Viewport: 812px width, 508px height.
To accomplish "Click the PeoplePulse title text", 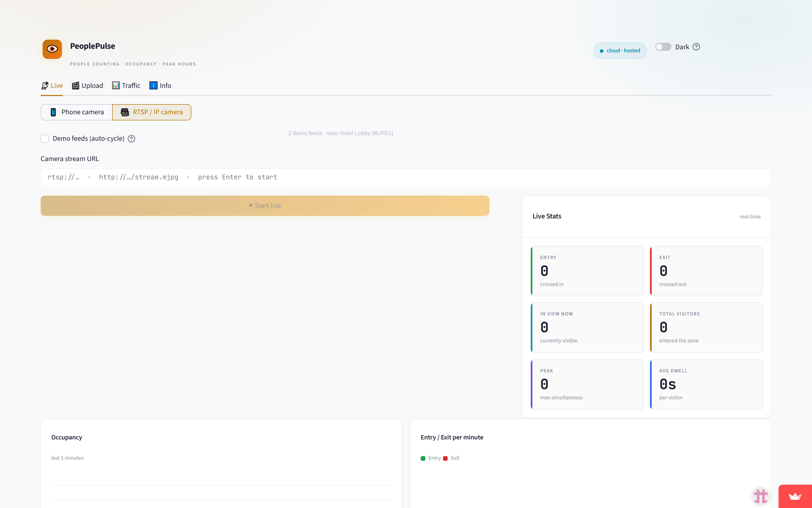I will tap(93, 46).
